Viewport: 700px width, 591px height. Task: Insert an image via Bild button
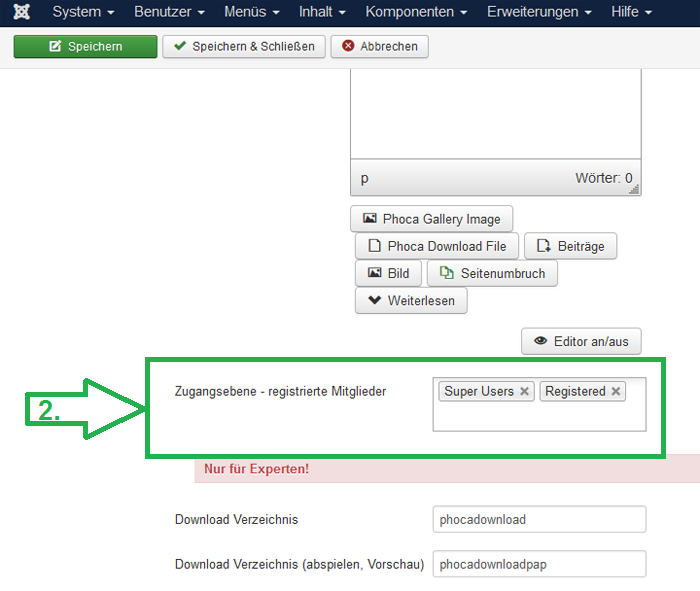pos(388,273)
